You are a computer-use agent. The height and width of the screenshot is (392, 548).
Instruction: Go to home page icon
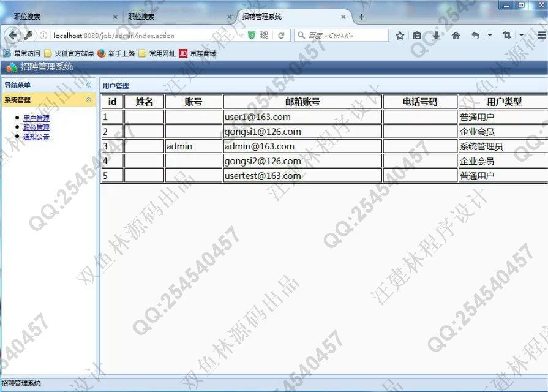[456, 36]
